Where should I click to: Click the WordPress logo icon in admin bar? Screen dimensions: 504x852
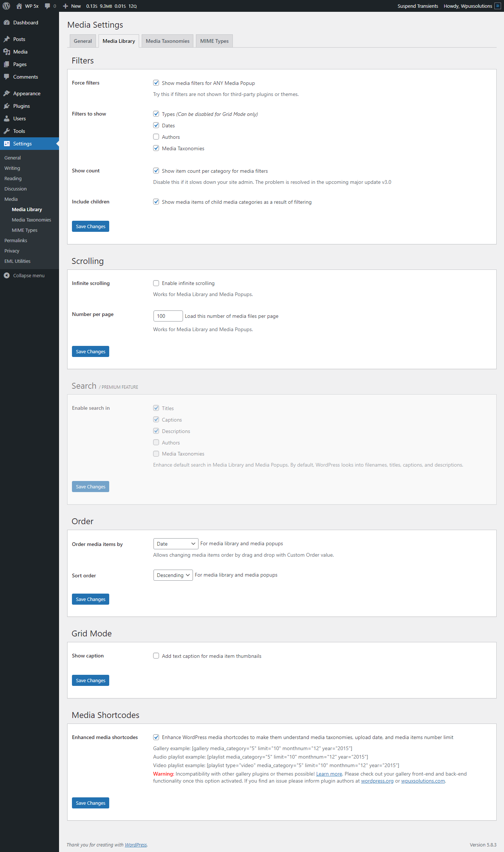click(x=6, y=6)
